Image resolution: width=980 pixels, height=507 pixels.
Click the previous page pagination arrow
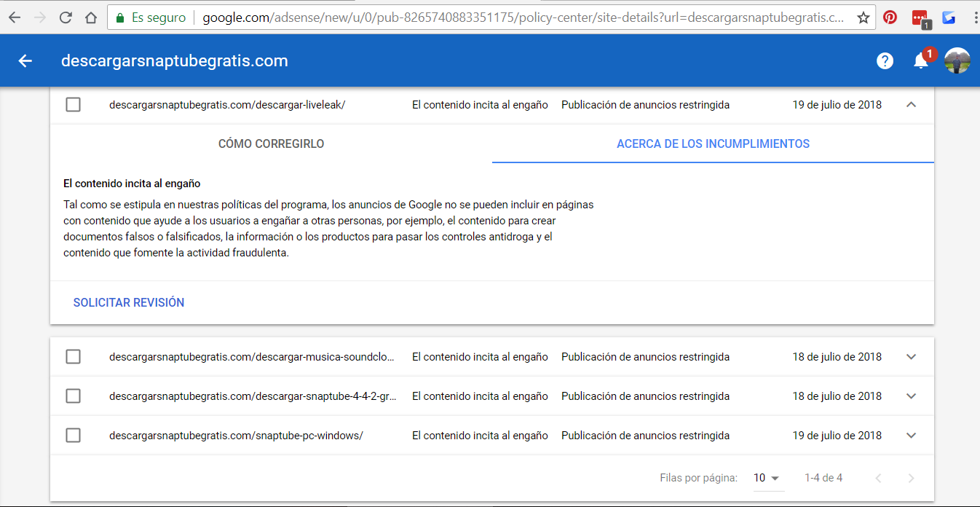(879, 479)
